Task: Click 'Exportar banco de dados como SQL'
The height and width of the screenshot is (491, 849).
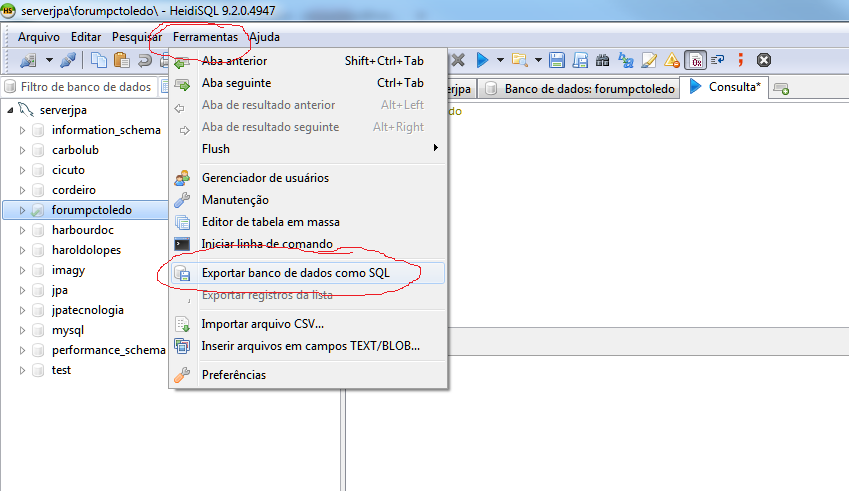Action: coord(308,273)
